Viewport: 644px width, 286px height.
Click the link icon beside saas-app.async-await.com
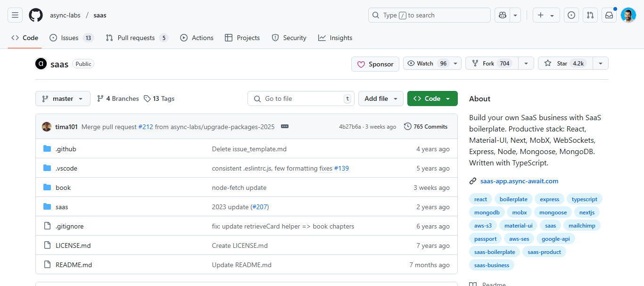(x=473, y=181)
